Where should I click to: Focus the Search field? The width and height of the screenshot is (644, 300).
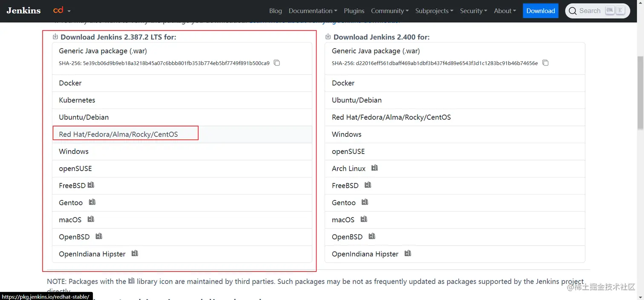click(598, 11)
